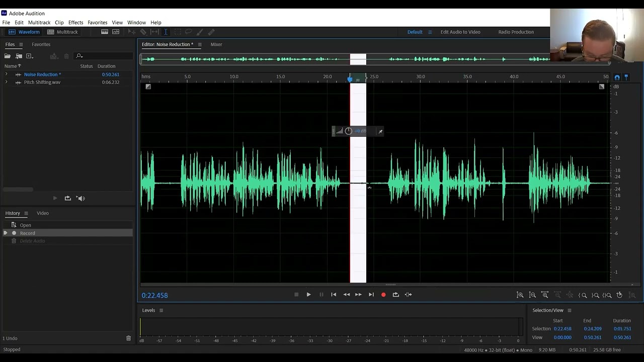Move playhead to next marker
Image resolution: width=644 pixels, height=362 pixels.
point(371,295)
